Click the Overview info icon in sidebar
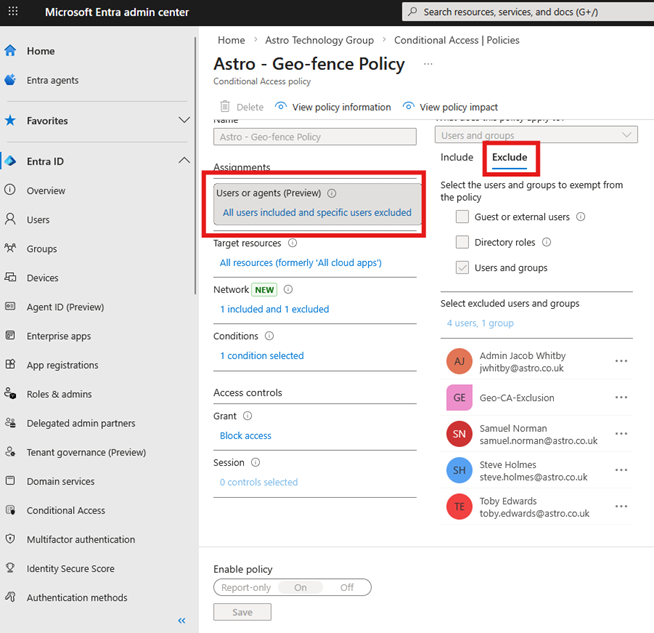Image resolution: width=654 pixels, height=633 pixels. 10,190
